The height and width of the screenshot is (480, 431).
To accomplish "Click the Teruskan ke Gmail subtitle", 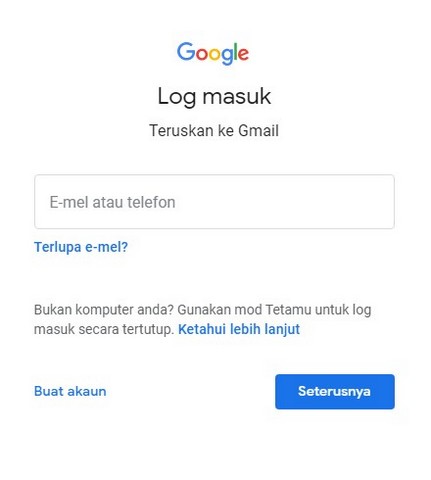I will pyautogui.click(x=214, y=130).
